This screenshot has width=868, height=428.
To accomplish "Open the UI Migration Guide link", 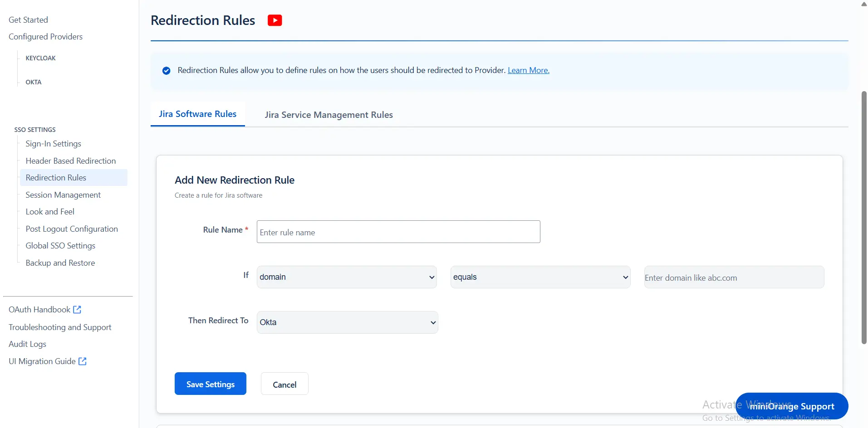I will pos(42,361).
